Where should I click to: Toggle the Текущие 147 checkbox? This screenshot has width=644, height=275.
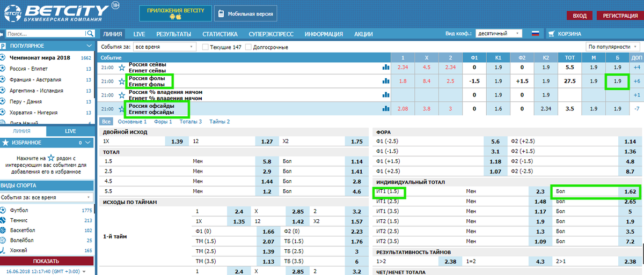pyautogui.click(x=206, y=47)
